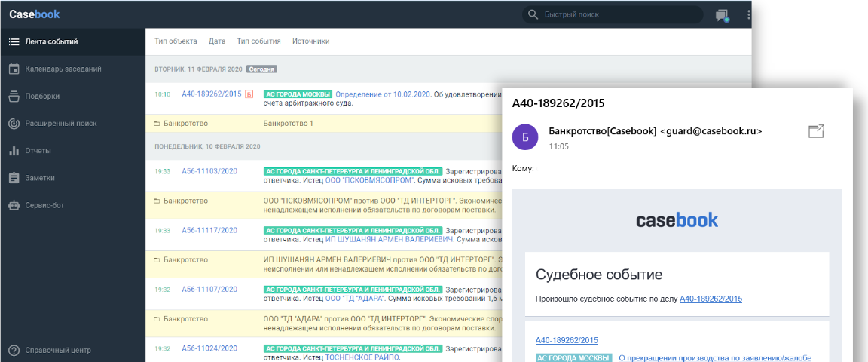Open case A56-11103/2020
The width and height of the screenshot is (868, 362).
[209, 171]
